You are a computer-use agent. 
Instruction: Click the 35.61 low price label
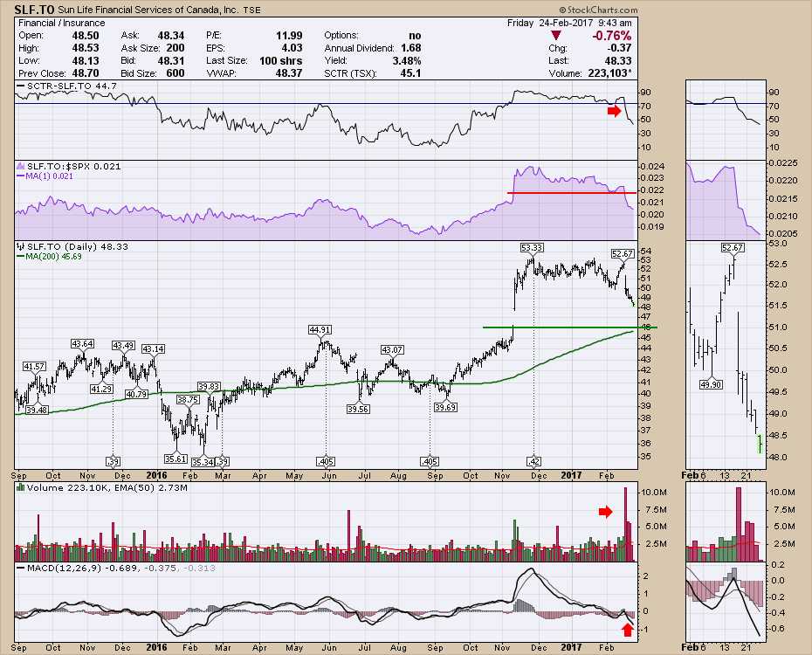175,458
